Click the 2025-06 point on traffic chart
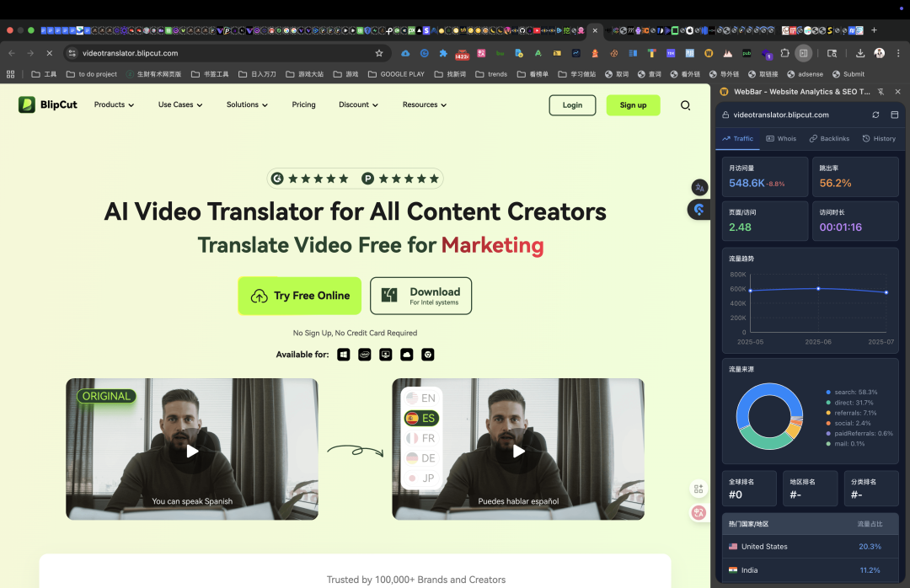 point(818,288)
